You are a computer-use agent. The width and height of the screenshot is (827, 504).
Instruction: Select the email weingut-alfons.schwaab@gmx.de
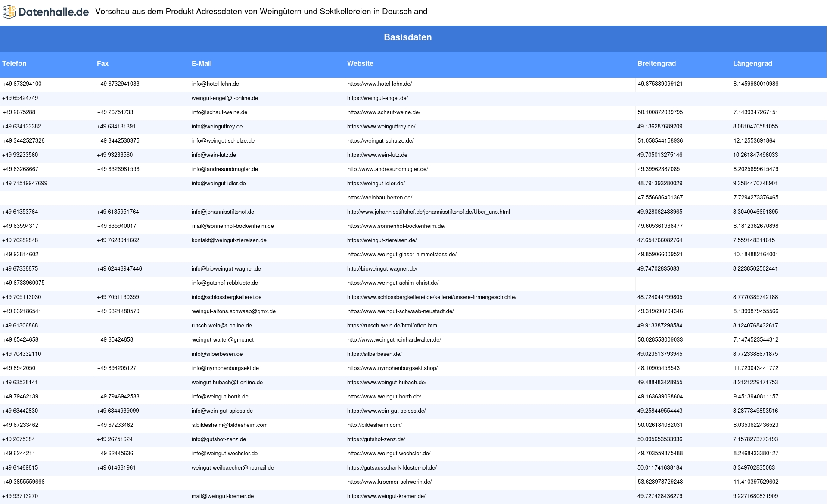point(234,311)
